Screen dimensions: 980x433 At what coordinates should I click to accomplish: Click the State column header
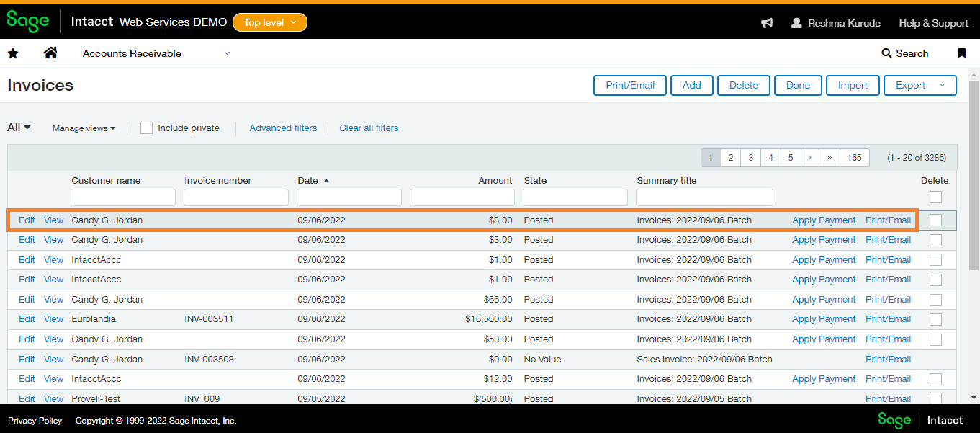535,181
